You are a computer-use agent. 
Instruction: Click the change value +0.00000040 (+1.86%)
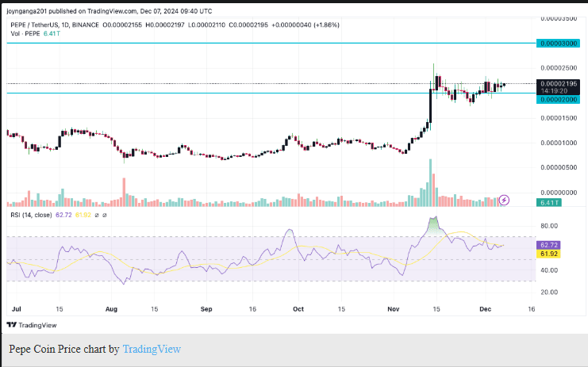pos(306,25)
